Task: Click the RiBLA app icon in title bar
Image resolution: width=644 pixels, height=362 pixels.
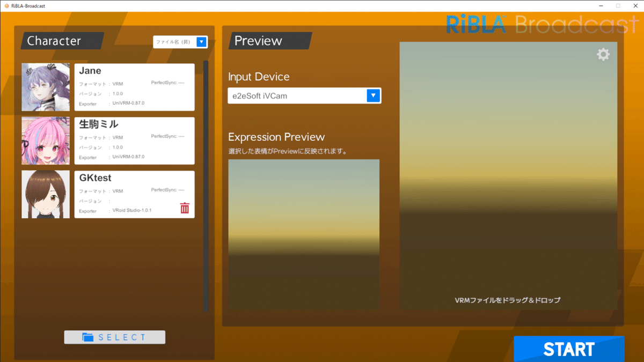Action: pyautogui.click(x=6, y=5)
